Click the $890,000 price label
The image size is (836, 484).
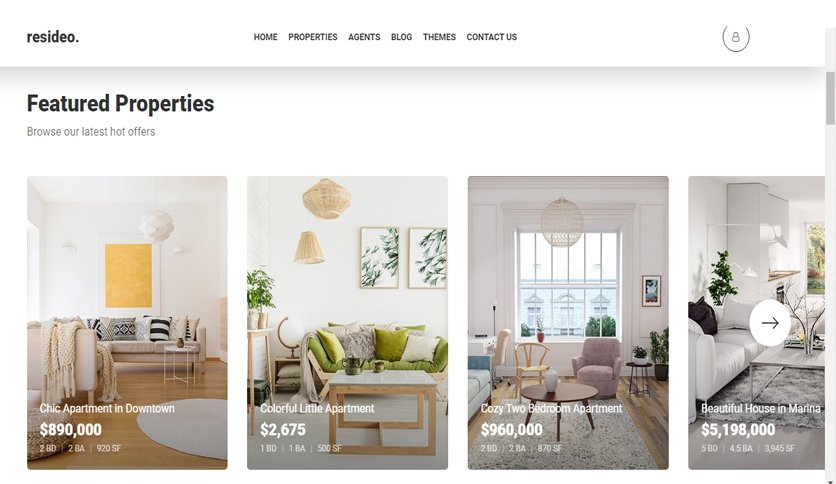[x=70, y=430]
